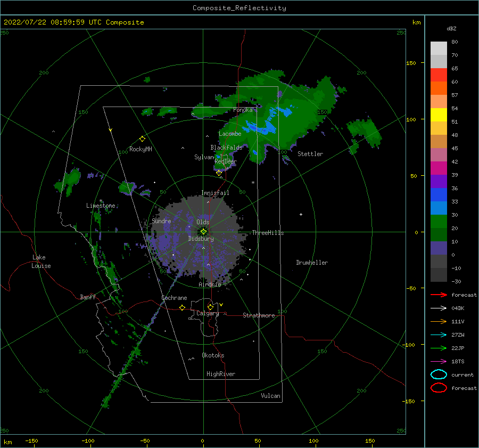Click the Composite_Reflectivity title text
Viewport: 479px width, 448px height.
[239, 8]
